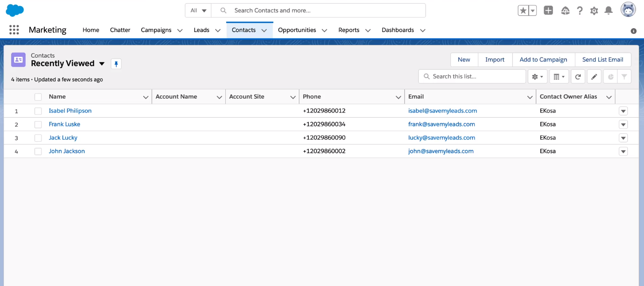Open the Opportunities tab

(x=297, y=30)
